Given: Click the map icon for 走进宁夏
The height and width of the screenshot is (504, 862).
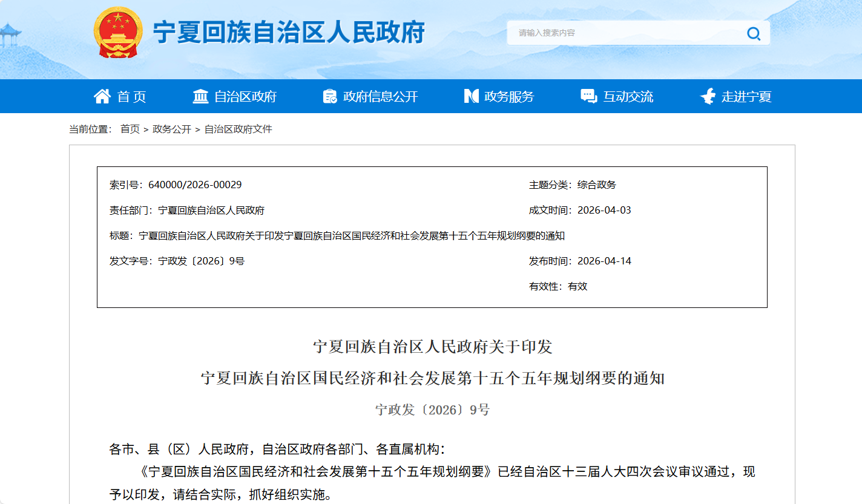Looking at the screenshot, I should (708, 96).
